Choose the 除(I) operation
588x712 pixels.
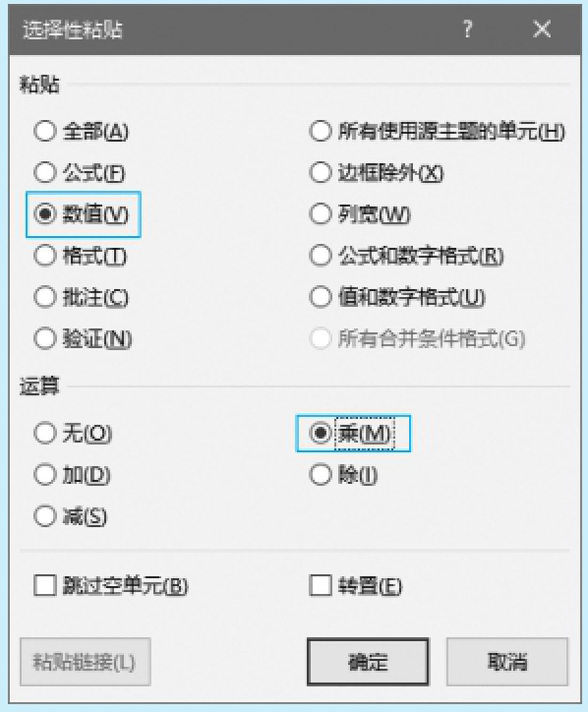(320, 475)
